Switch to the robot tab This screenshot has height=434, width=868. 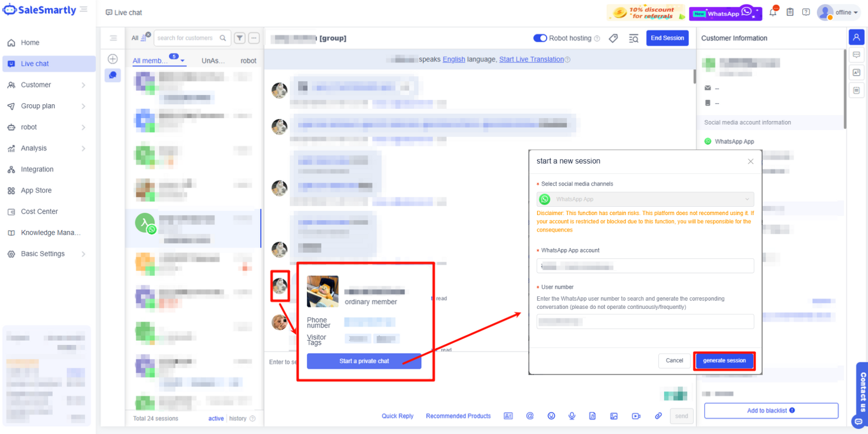point(248,60)
